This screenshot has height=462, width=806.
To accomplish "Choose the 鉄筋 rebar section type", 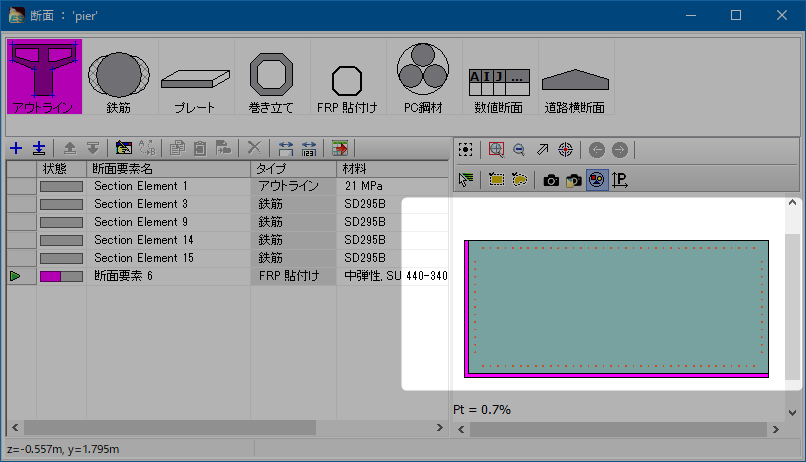I will pos(119,77).
